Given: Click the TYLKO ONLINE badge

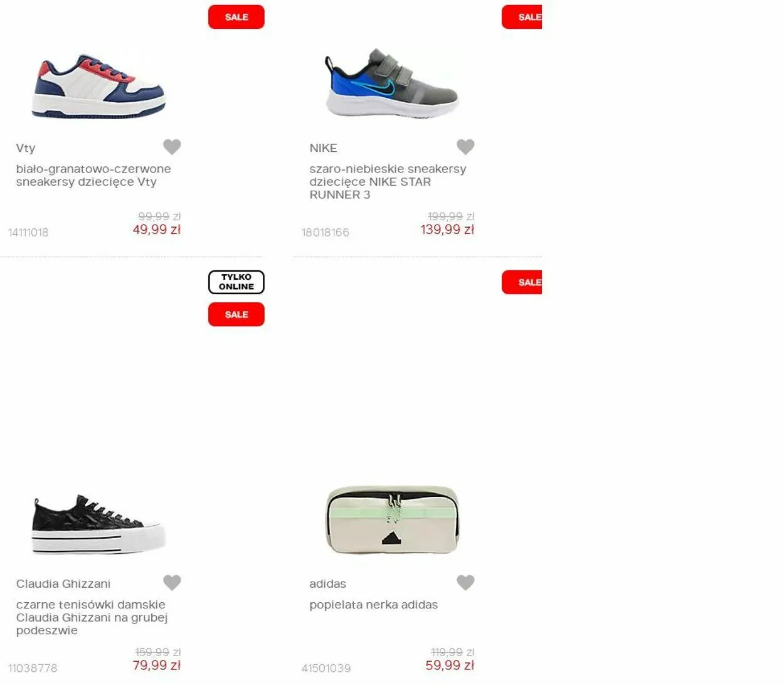Looking at the screenshot, I should click(236, 282).
